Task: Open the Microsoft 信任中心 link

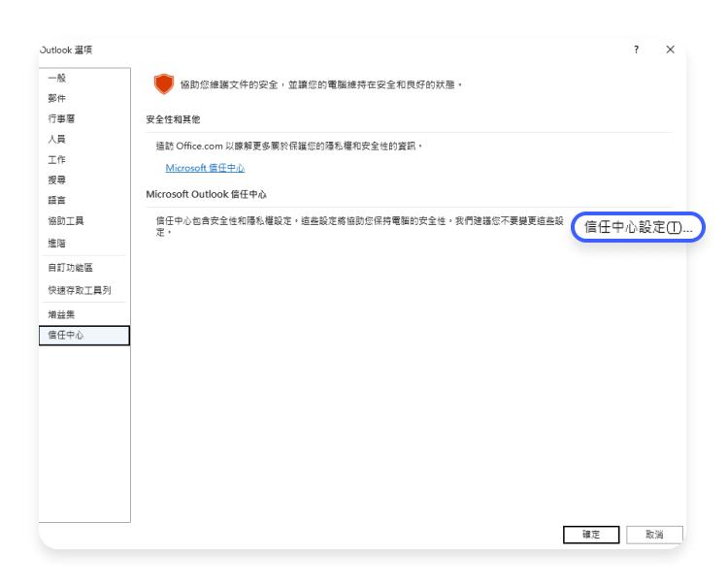Action: pos(205,168)
